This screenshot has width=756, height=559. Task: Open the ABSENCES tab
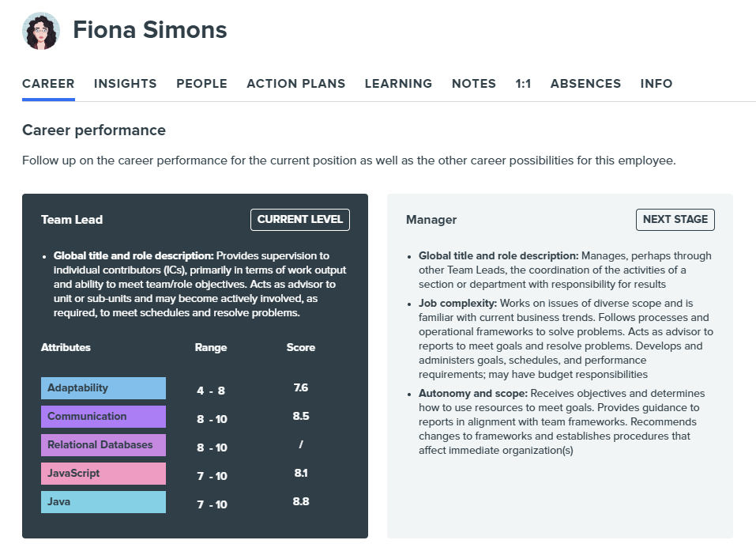coord(585,83)
